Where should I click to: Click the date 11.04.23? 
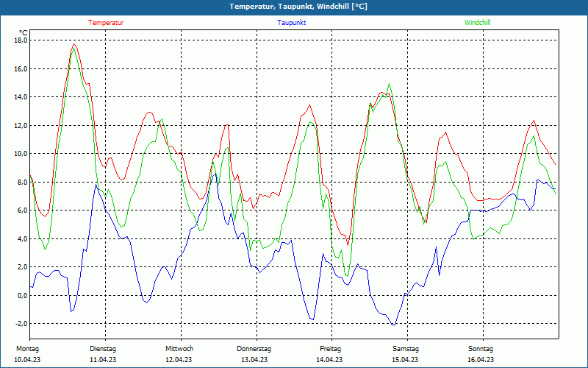pyautogui.click(x=103, y=360)
